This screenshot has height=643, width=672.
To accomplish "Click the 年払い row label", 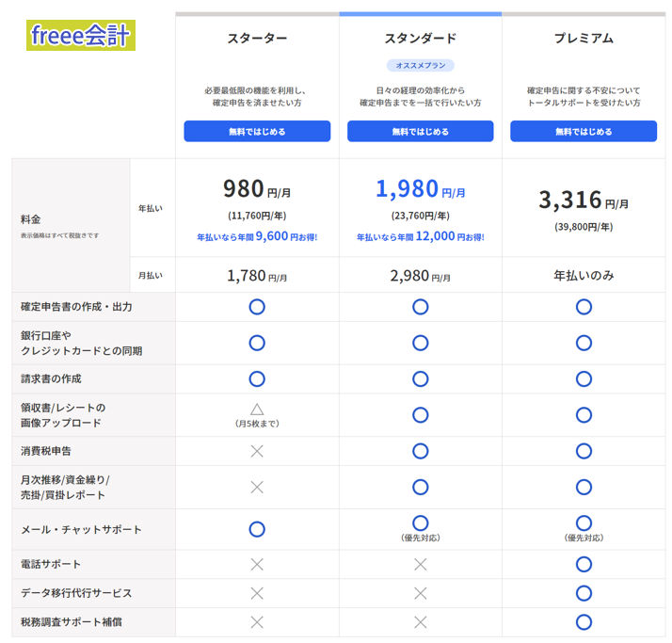I will click(x=151, y=208).
